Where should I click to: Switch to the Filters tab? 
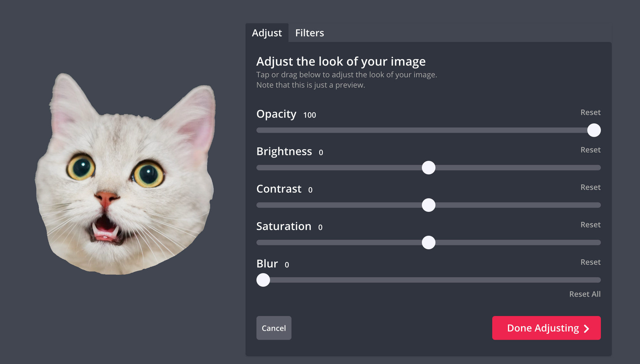click(309, 33)
